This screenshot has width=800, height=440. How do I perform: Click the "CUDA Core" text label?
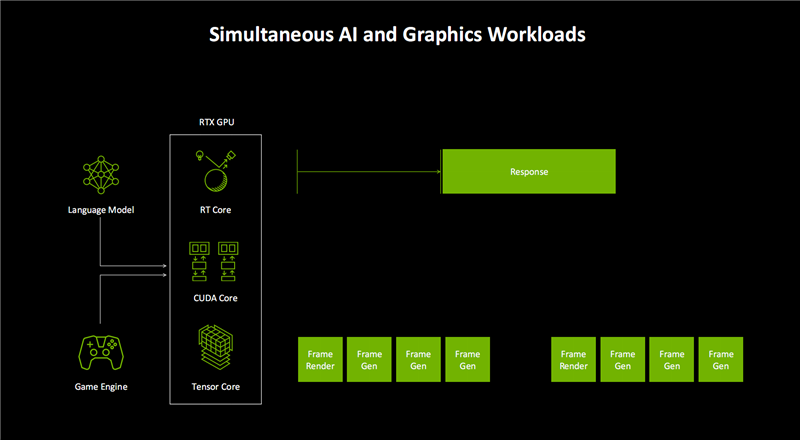click(218, 298)
